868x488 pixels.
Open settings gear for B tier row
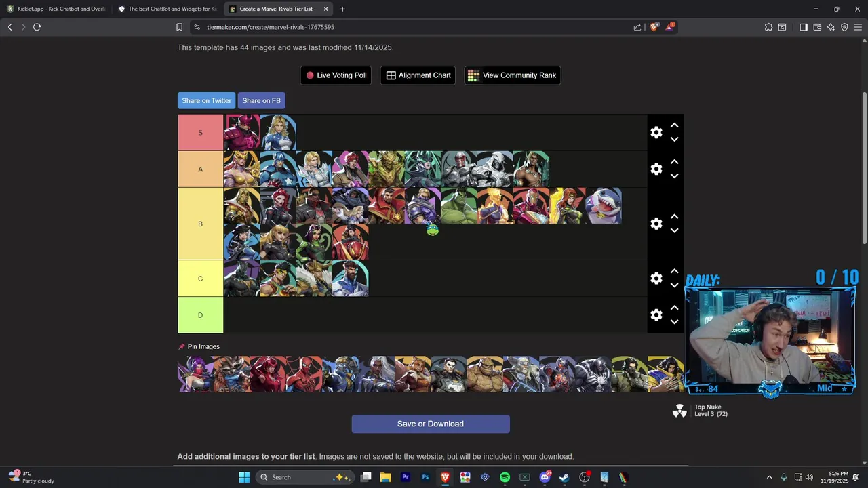(x=656, y=224)
